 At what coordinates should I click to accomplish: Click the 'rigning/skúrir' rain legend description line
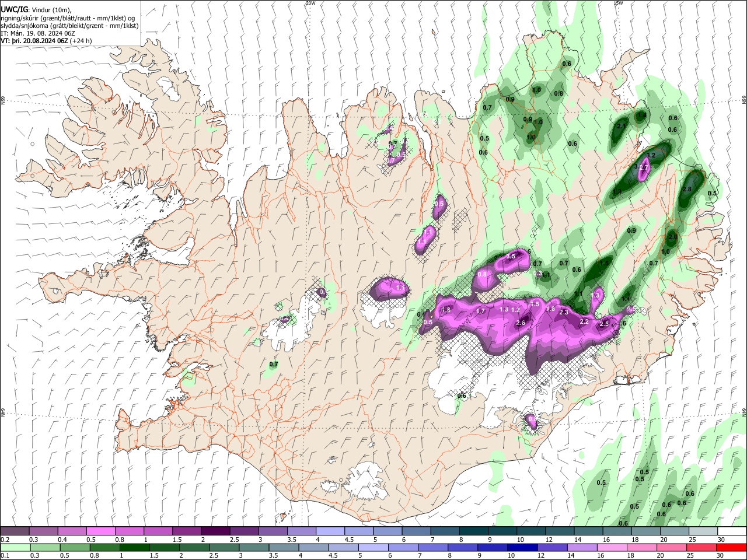click(x=68, y=17)
